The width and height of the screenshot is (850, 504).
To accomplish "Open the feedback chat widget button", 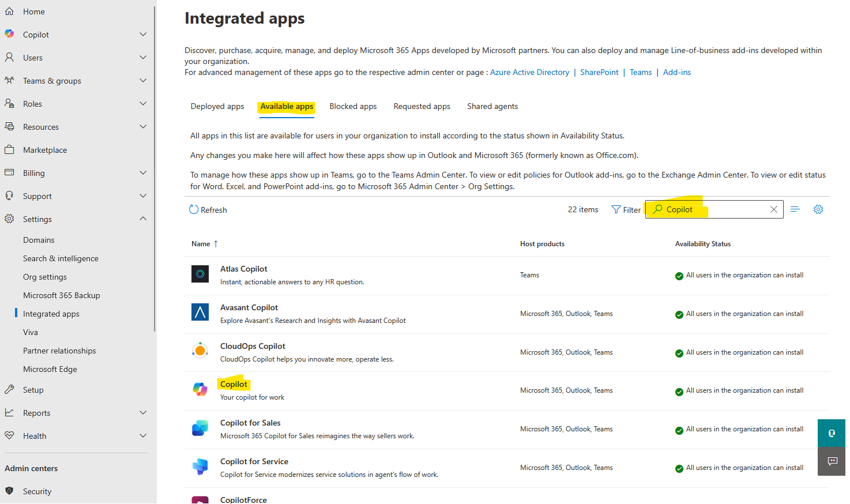I will [x=832, y=461].
